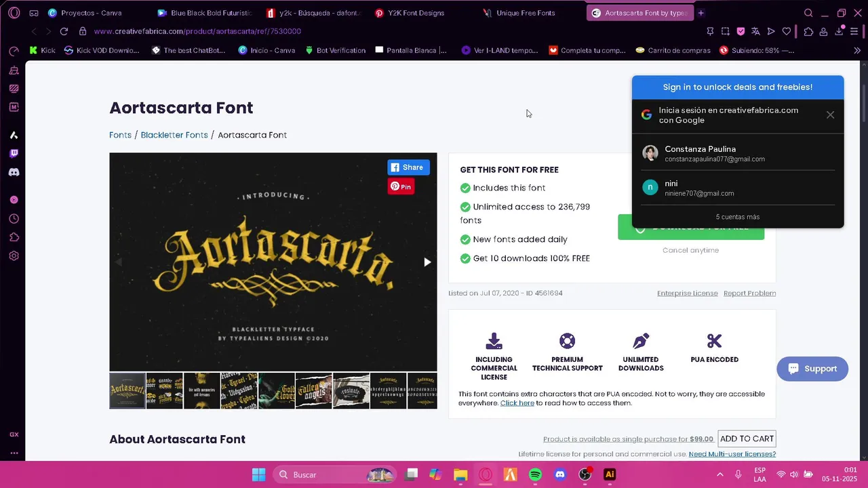This screenshot has height=488, width=868.
Task: Click the Fonts breadcrumb link
Action: 120,135
